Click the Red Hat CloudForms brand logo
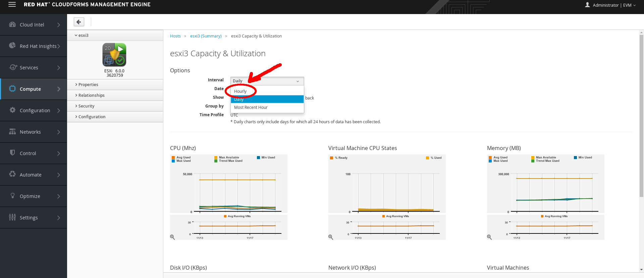Image resolution: width=644 pixels, height=278 pixels. coord(87,4)
